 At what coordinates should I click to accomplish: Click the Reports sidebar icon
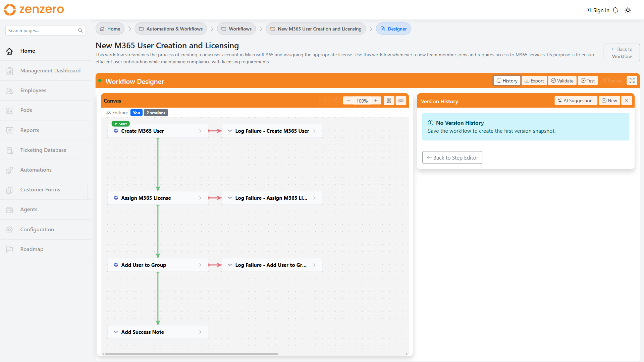coord(9,130)
